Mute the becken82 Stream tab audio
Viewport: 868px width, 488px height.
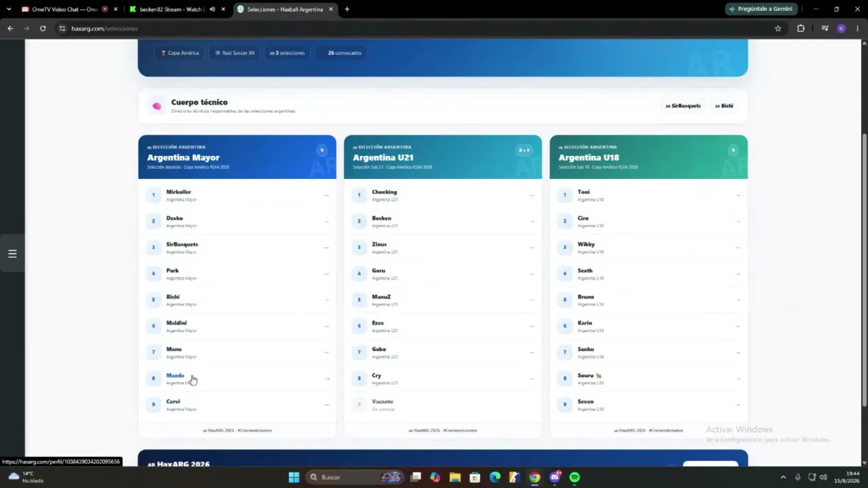click(x=212, y=9)
